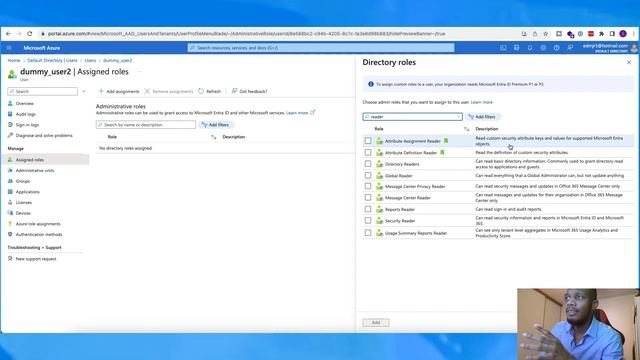Reload the page with browser refresh icon
640x360 pixels.
pos(29,33)
